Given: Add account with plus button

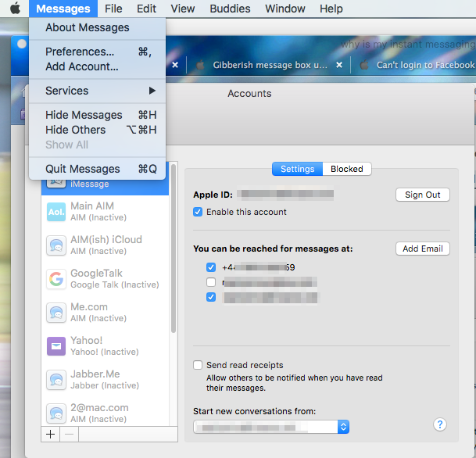Looking at the screenshot, I should click(50, 435).
